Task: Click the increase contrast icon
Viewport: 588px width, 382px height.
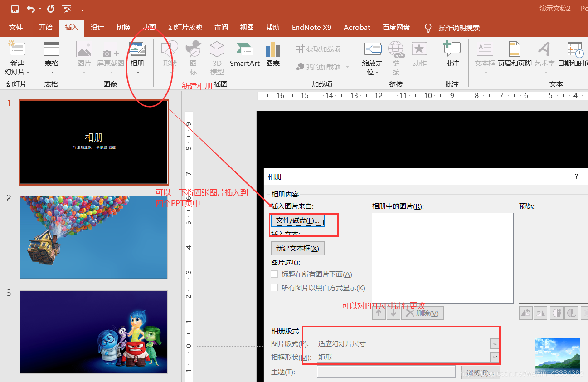Action: coord(556,313)
